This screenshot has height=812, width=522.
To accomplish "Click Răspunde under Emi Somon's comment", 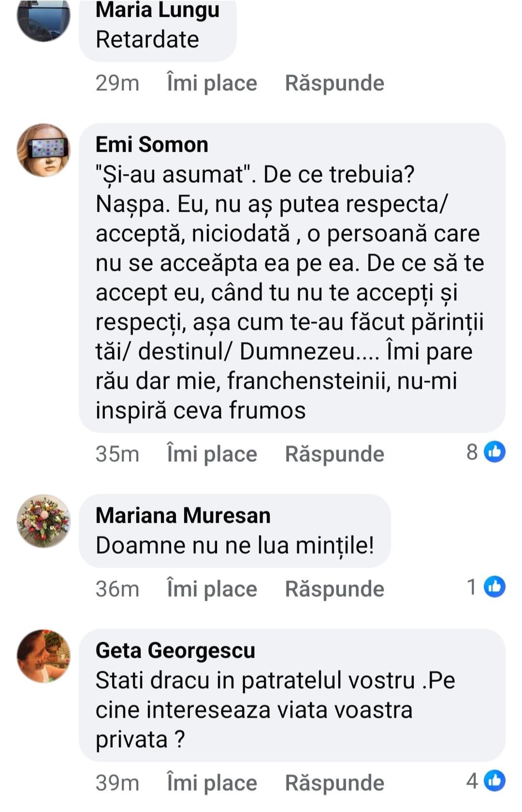I will click(334, 454).
